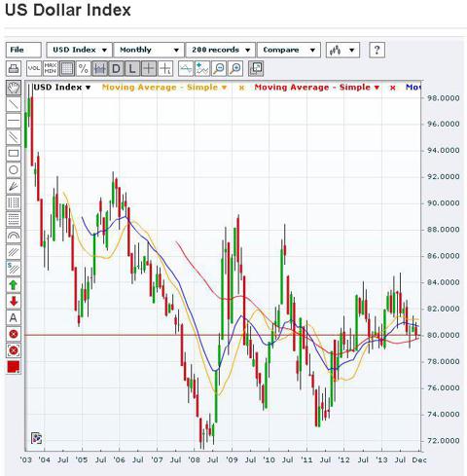Select the red down arrow marker
This screenshot has height=476, width=467.
click(14, 301)
